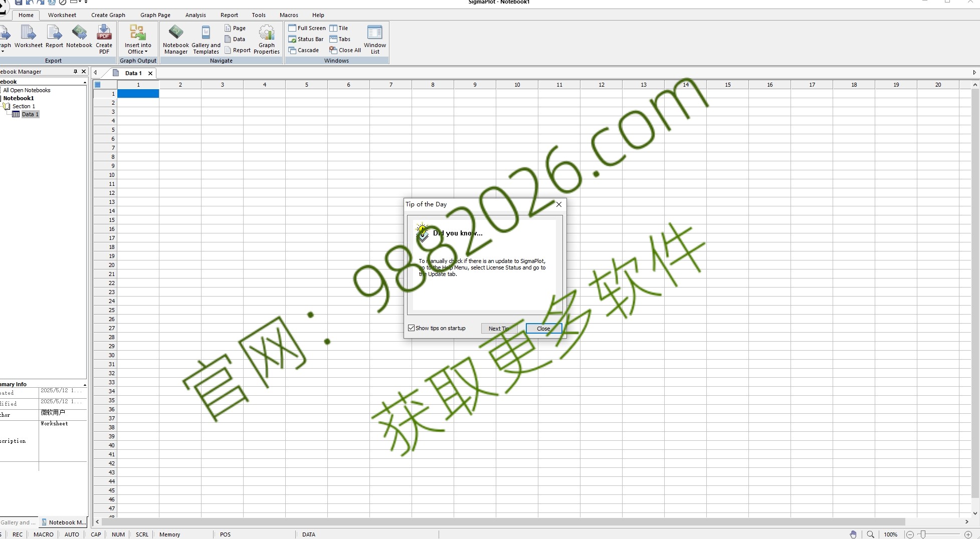Click the Create PDF icon
The image size is (980, 539).
[x=104, y=39]
